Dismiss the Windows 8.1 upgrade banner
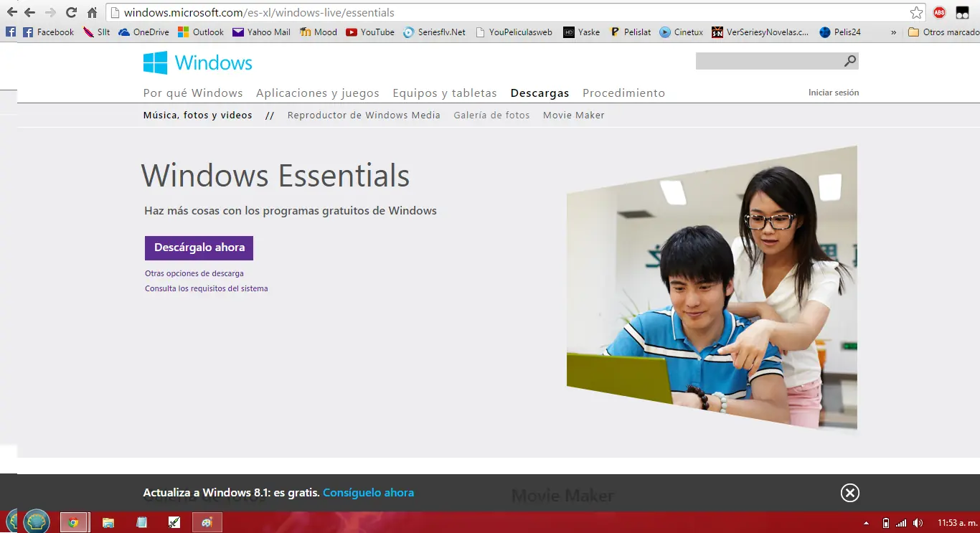This screenshot has width=980, height=533. coord(849,493)
